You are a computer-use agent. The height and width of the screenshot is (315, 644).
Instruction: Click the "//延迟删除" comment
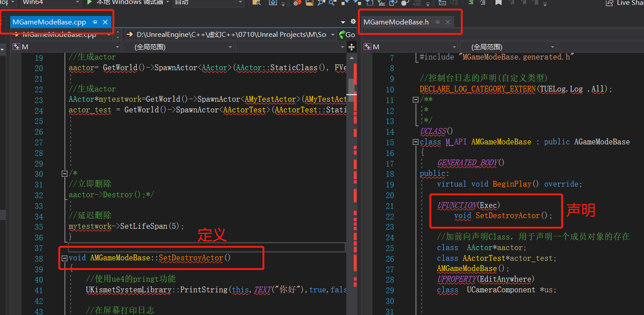[x=90, y=216]
